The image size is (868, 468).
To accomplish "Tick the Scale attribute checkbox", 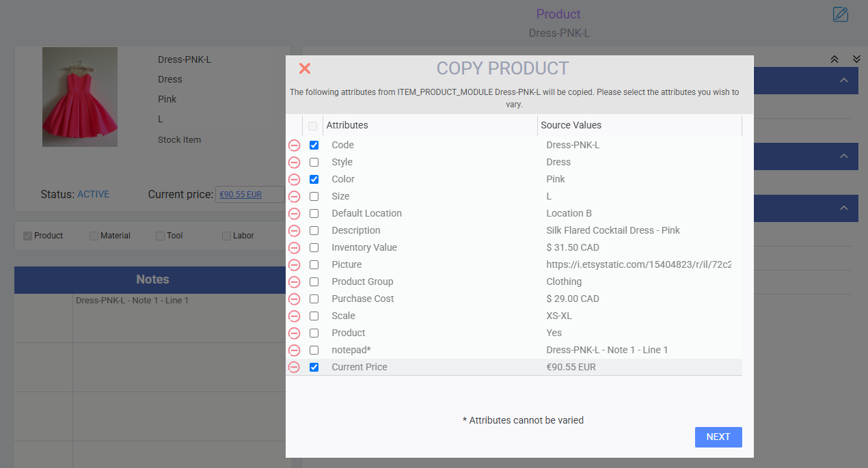I will (314, 316).
